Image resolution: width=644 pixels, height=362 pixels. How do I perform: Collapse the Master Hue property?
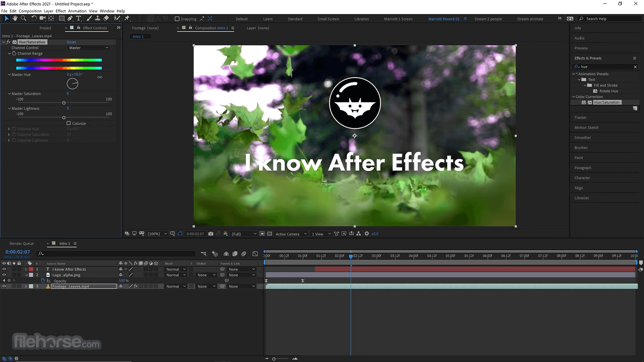[9, 74]
